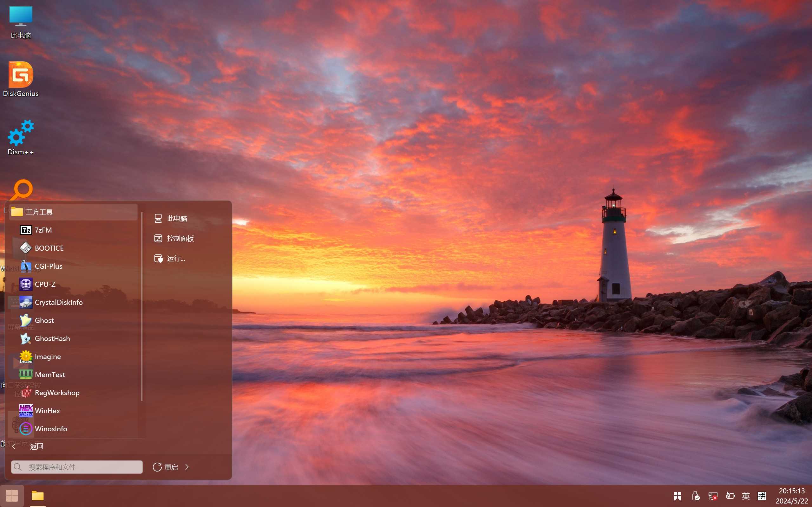Start MemTest utility
Screen dimensions: 812x507
click(x=49, y=375)
